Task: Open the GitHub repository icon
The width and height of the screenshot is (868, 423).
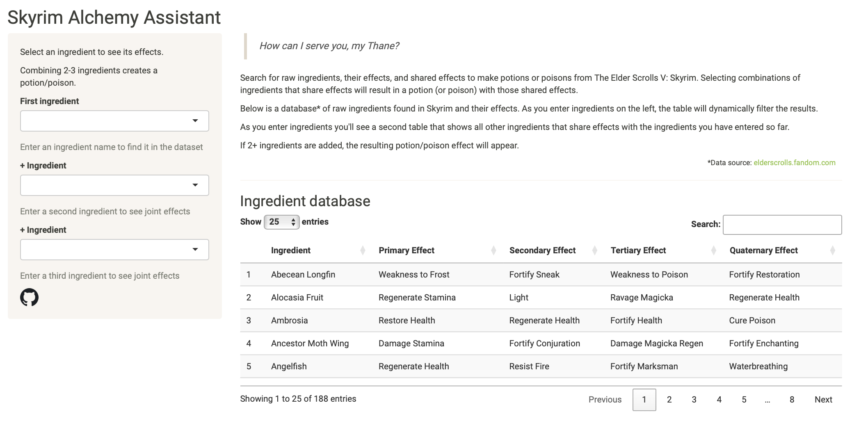Action: click(29, 297)
